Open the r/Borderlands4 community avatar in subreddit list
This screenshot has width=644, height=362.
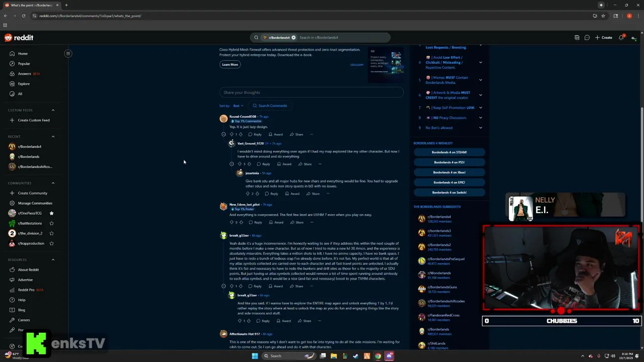click(x=422, y=219)
